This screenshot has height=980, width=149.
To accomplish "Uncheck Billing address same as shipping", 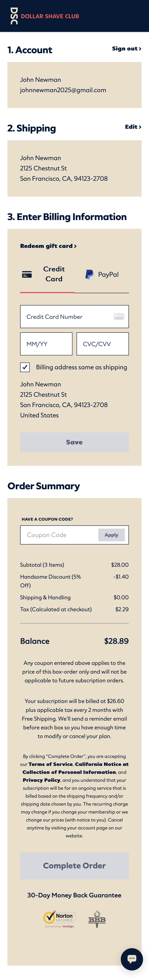I will [25, 367].
